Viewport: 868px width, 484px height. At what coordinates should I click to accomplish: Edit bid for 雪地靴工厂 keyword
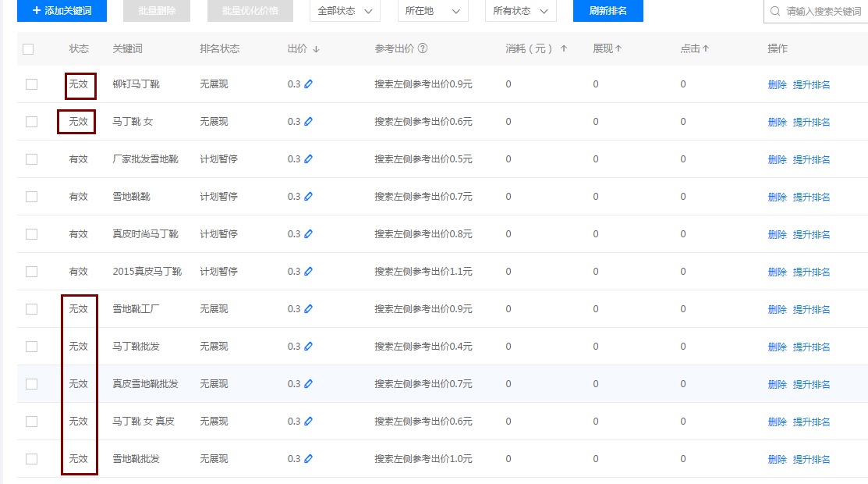[x=308, y=309]
